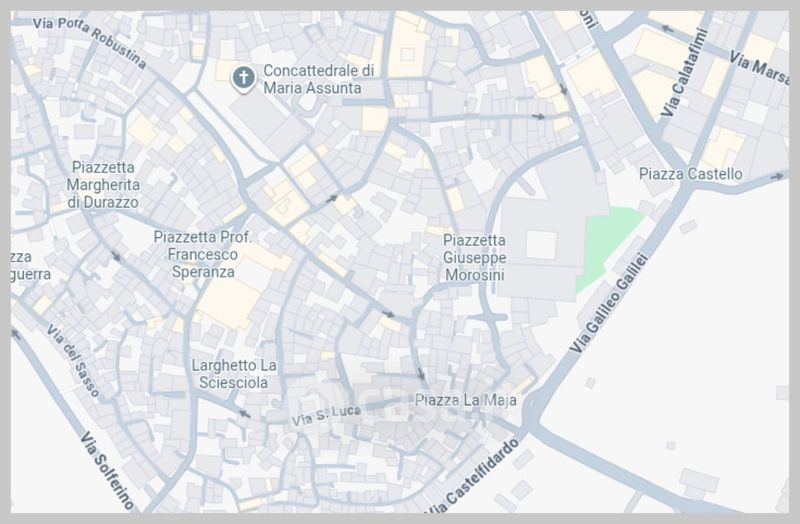The height and width of the screenshot is (524, 800).
Task: Click the Via Galileo Galilei street label
Action: pyautogui.click(x=609, y=304)
